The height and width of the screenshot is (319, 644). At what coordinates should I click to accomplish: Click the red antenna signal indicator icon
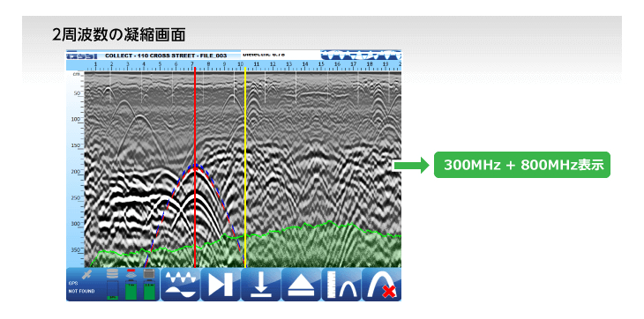pyautogui.click(x=131, y=273)
